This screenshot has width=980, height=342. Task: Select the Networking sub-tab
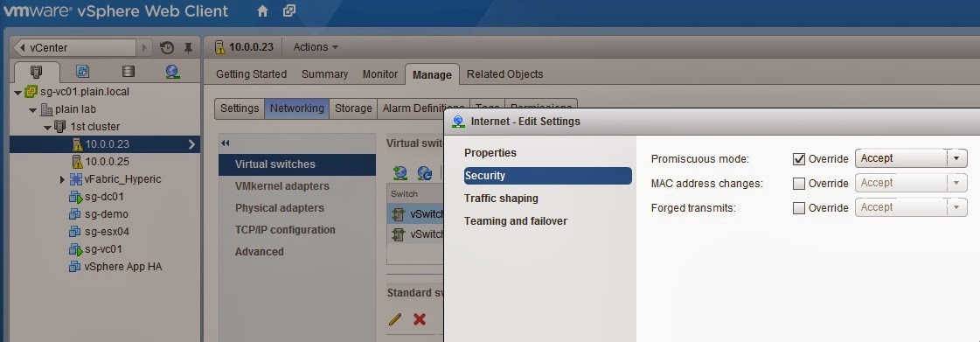point(297,108)
